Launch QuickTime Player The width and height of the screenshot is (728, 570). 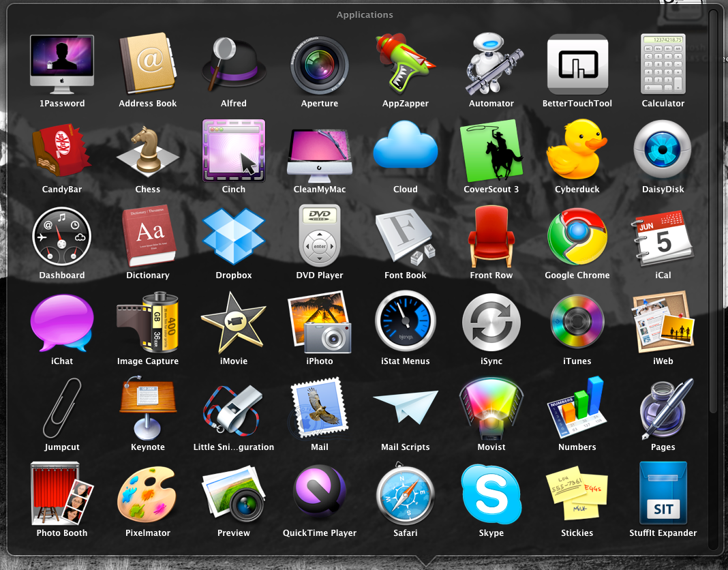pyautogui.click(x=320, y=492)
